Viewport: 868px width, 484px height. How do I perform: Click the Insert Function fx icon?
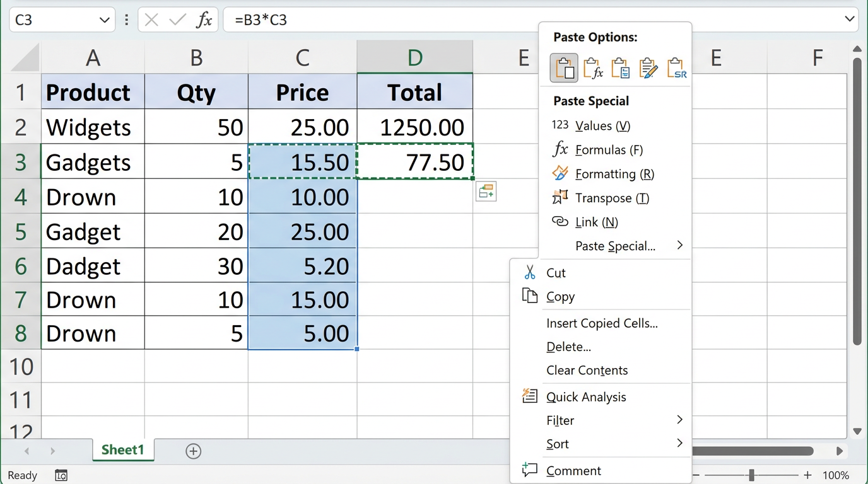click(204, 20)
